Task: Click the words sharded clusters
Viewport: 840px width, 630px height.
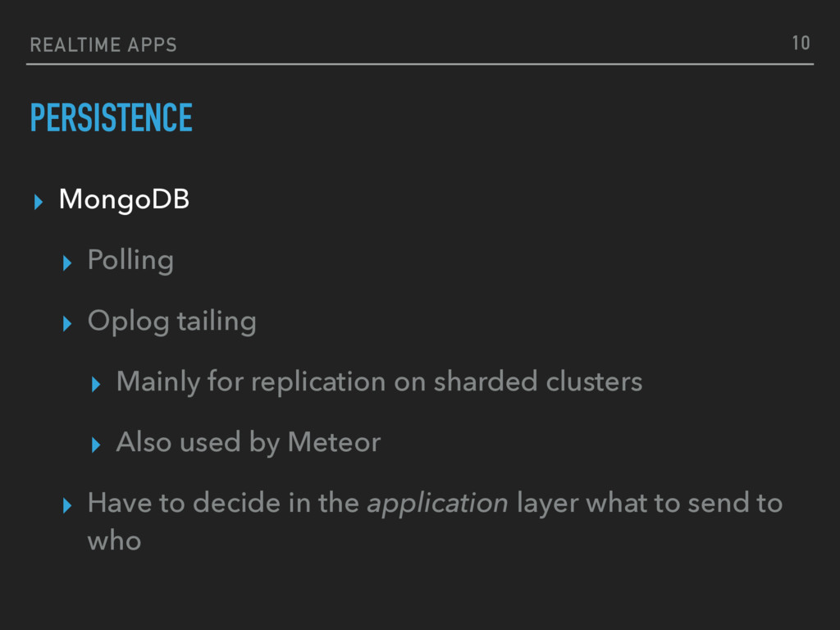Action: (537, 382)
